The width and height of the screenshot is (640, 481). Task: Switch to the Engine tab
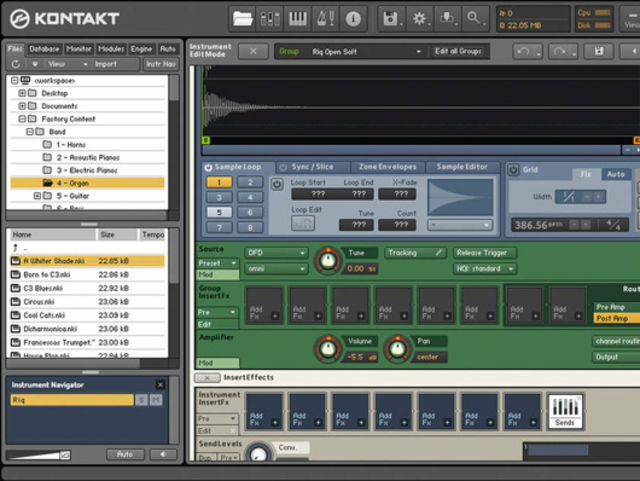click(141, 49)
